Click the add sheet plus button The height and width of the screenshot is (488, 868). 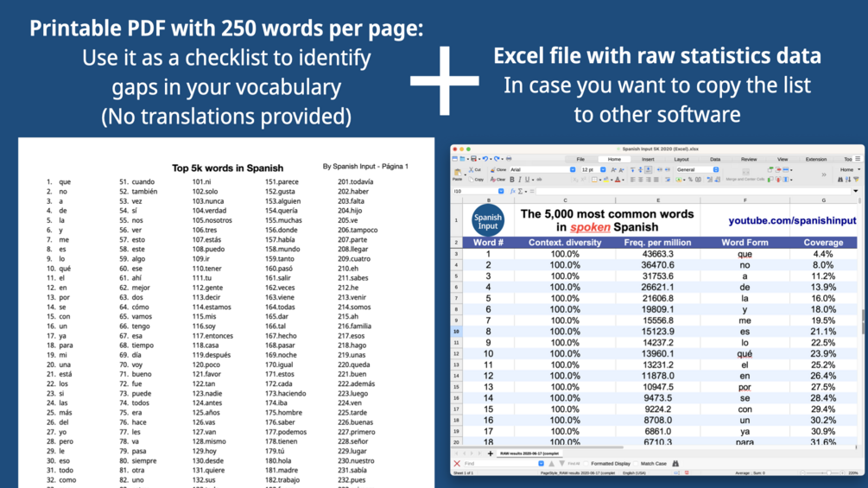(x=491, y=453)
